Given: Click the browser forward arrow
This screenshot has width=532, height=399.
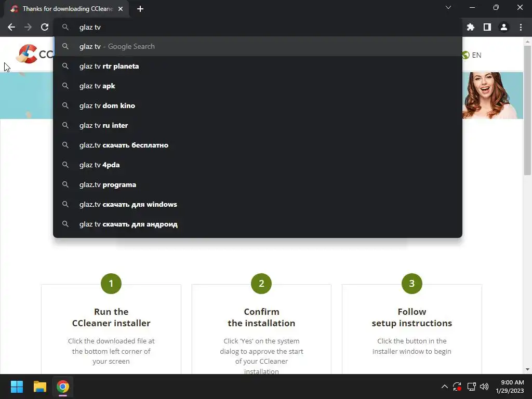Looking at the screenshot, I should tap(28, 27).
